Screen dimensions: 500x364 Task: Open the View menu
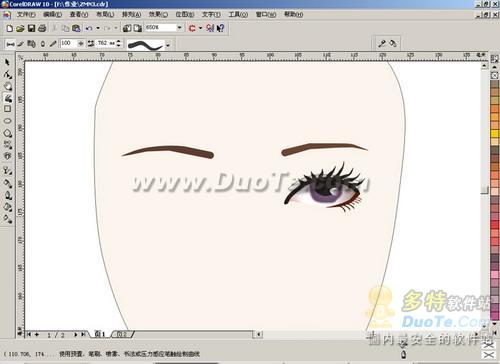click(x=79, y=15)
